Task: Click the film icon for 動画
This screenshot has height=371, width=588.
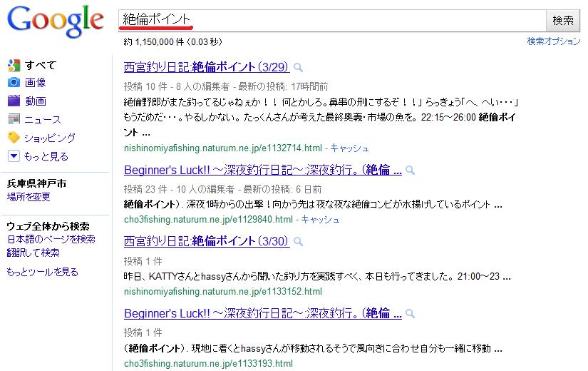Action: [x=14, y=101]
